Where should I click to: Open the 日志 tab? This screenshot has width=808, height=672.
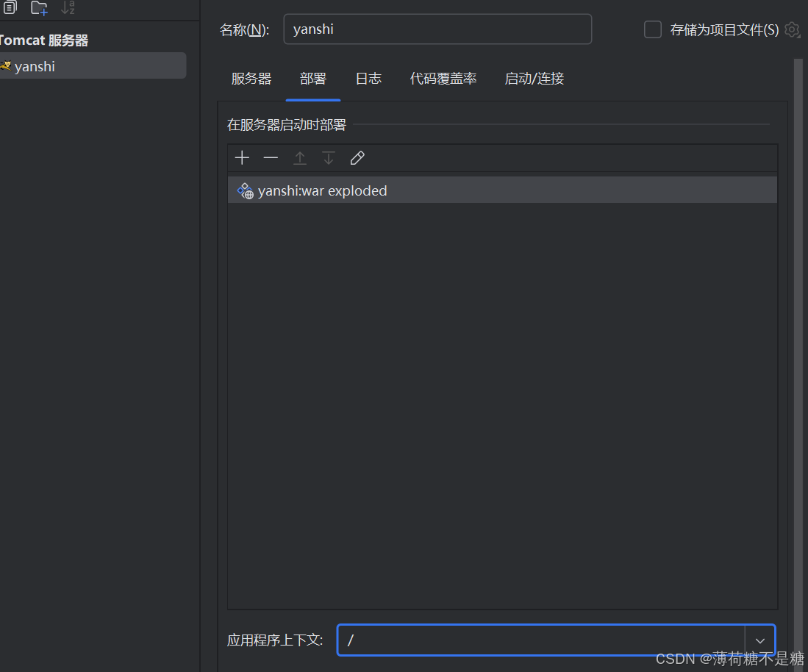click(x=368, y=79)
